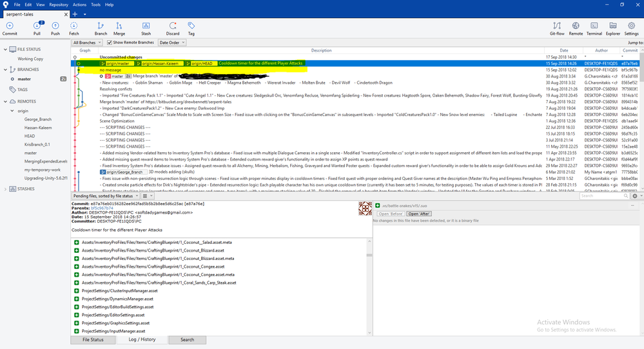Open a new tab with plus icon
Image resolution: width=644 pixels, height=349 pixels.
tap(75, 14)
